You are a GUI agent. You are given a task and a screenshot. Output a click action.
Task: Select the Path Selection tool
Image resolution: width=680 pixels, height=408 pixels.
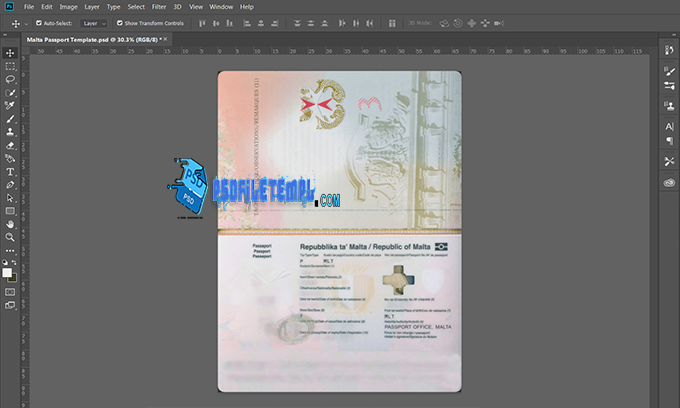coord(10,198)
